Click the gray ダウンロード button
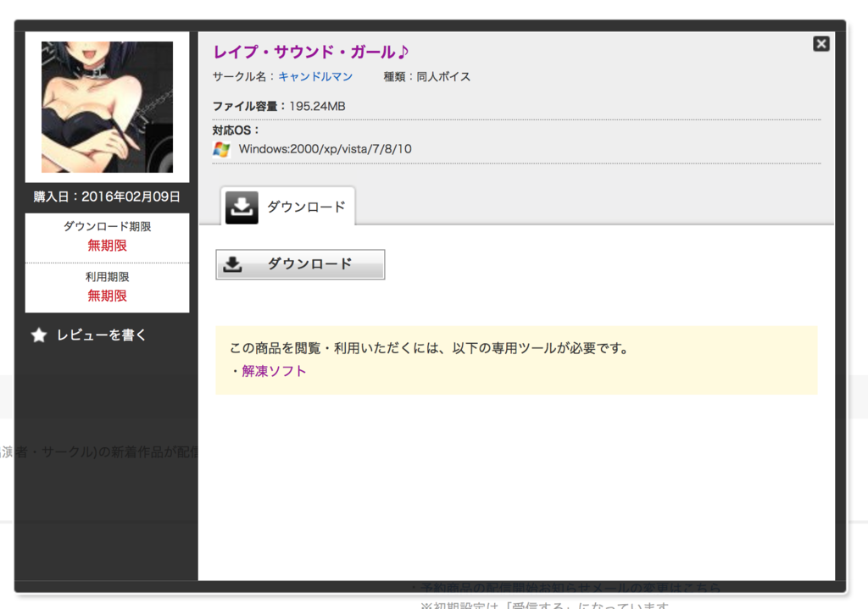Image resolution: width=868 pixels, height=609 pixels. [300, 264]
